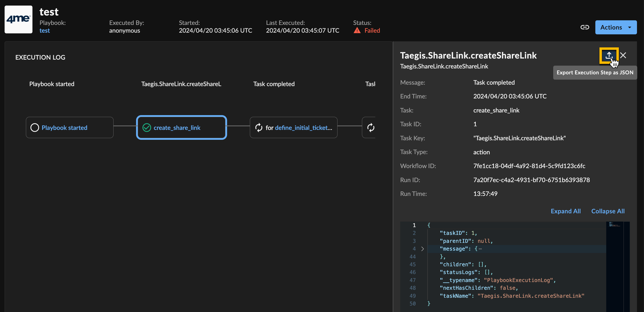Close the step details panel
This screenshot has width=644, height=312.
(x=623, y=55)
